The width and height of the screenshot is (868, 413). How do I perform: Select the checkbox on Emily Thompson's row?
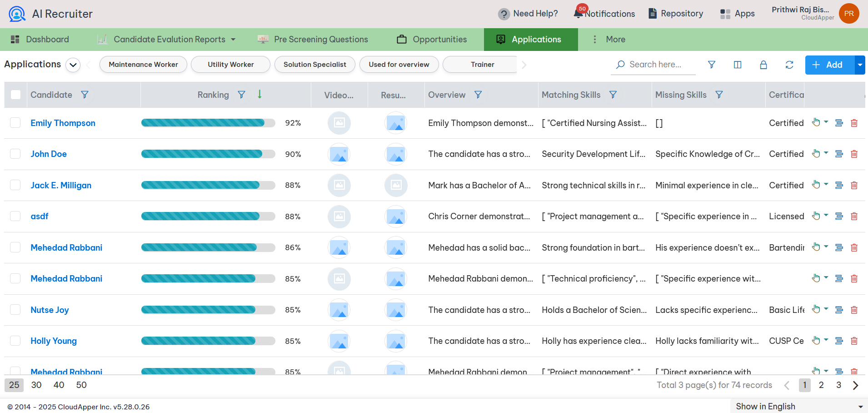click(15, 122)
